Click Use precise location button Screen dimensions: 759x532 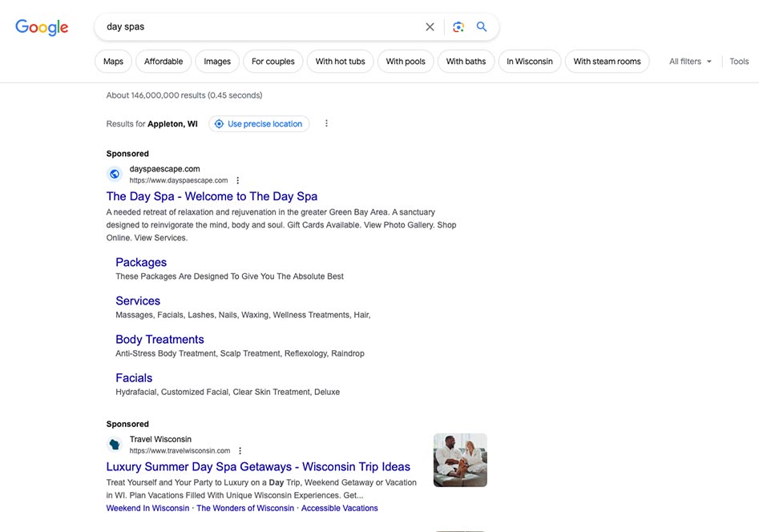pyautogui.click(x=259, y=124)
